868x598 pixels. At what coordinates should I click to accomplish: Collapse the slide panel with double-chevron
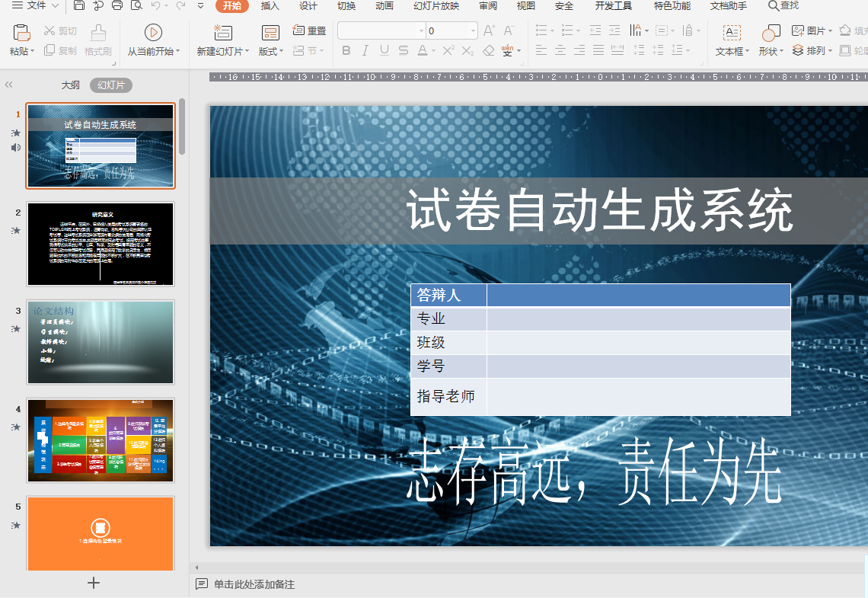point(8,85)
